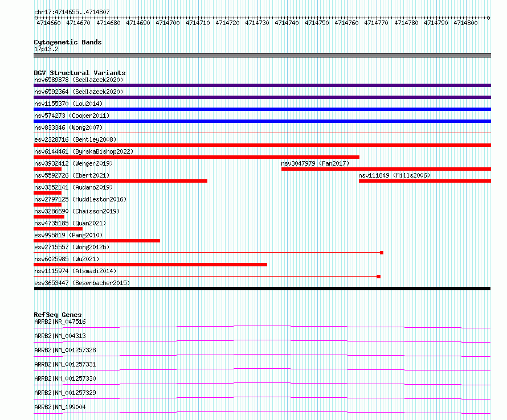Open variant nsv3932412 (Wenger2019)
Screen dimensions: 507x420
pos(73,163)
